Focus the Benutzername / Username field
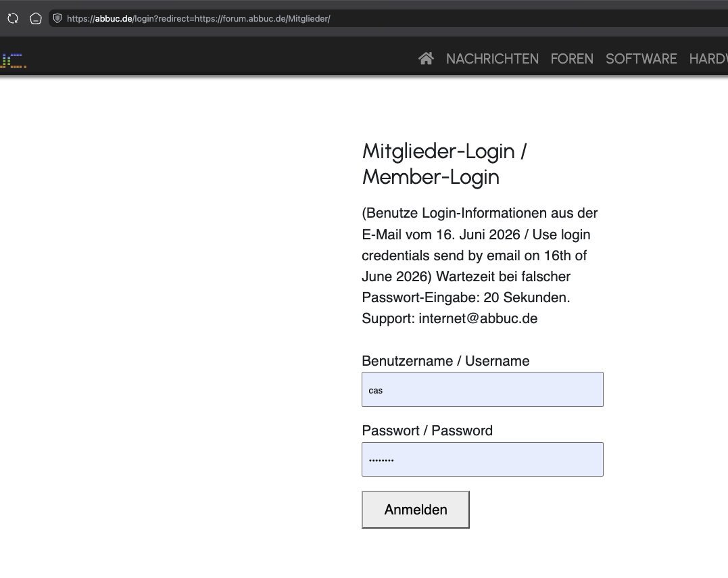The image size is (728, 578). (x=483, y=389)
